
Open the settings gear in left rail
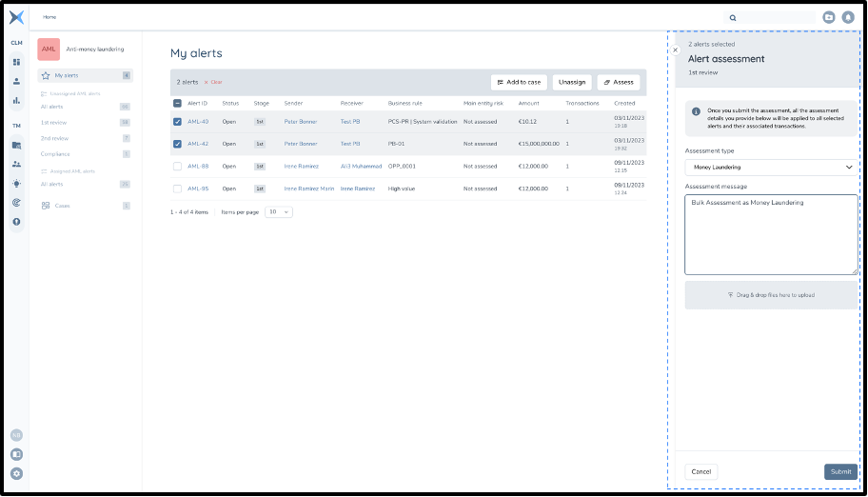pyautogui.click(x=16, y=473)
